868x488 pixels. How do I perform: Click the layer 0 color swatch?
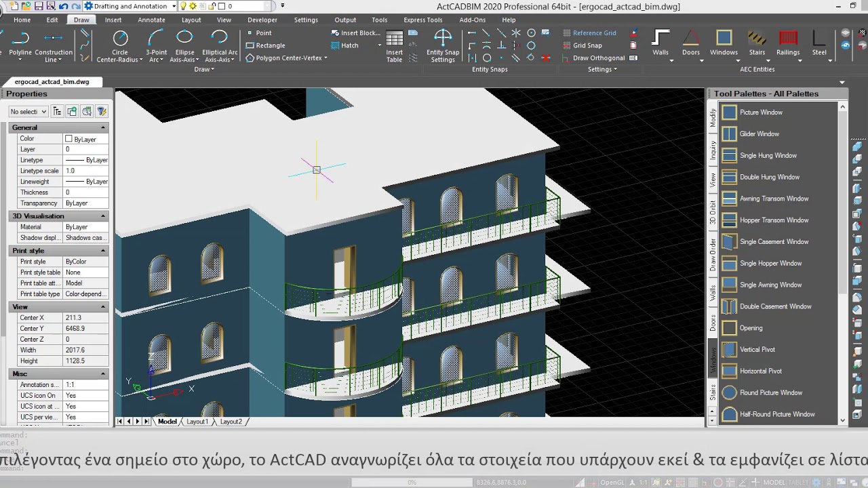pyautogui.click(x=222, y=6)
